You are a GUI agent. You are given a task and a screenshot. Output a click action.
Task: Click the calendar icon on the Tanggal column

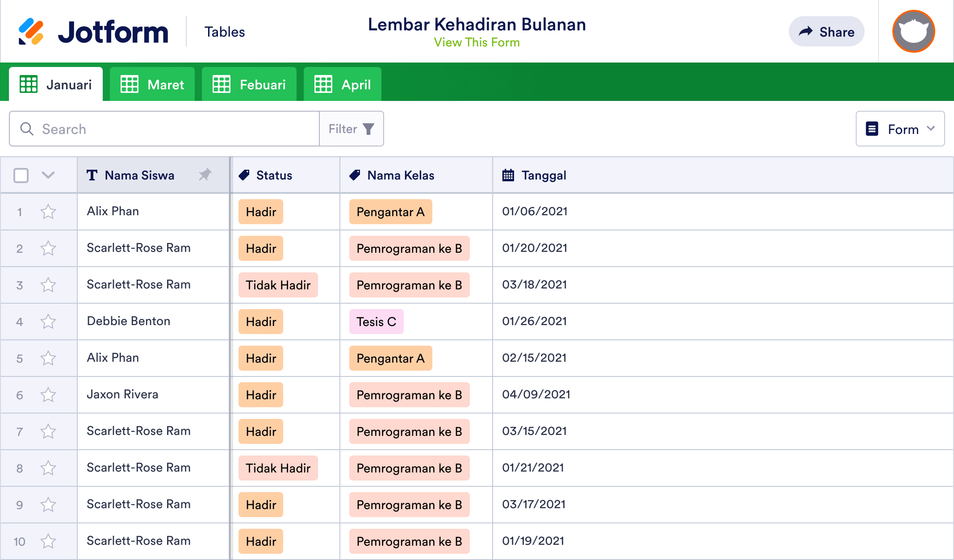click(x=508, y=175)
